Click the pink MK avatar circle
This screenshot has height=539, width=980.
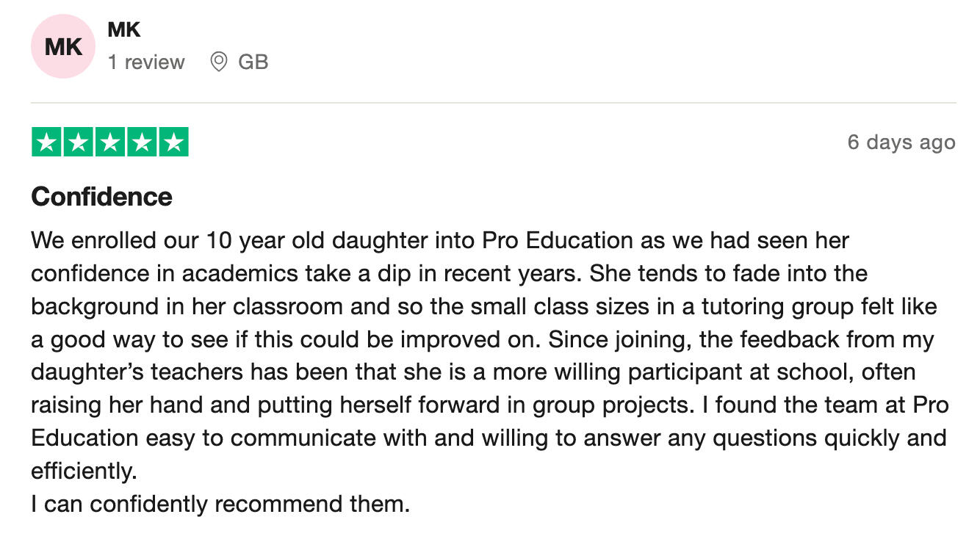[x=63, y=46]
